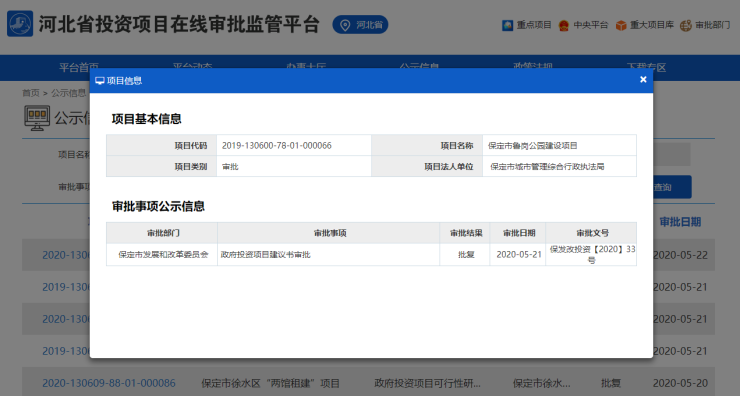Click 审批日期 header in background table
The image size is (740, 396).
coord(680,222)
